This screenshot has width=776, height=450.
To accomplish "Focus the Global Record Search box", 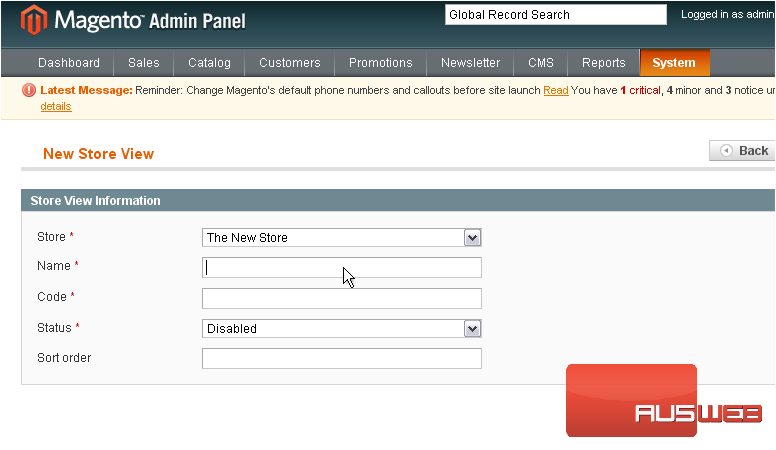I will [x=555, y=15].
